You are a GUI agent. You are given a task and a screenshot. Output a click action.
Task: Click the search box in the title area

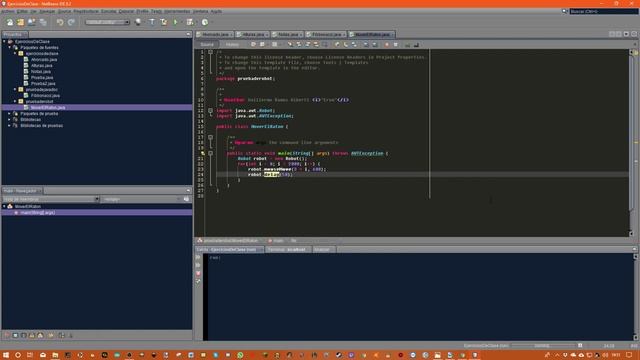(x=603, y=11)
